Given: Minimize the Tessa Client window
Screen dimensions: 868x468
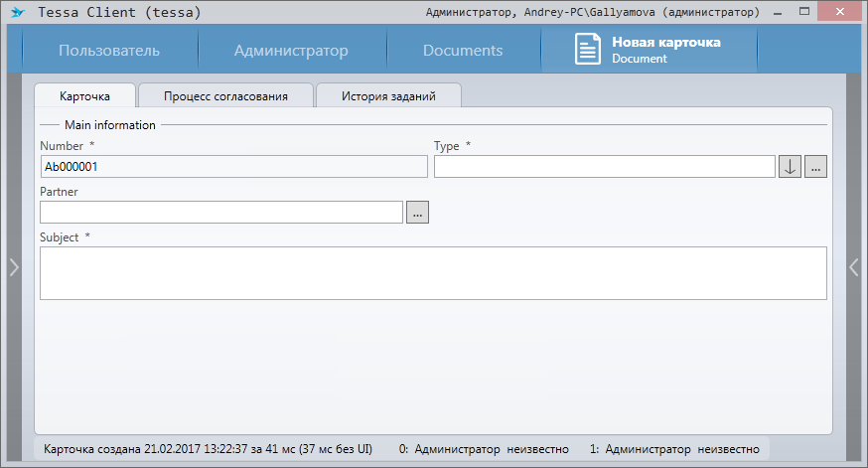Looking at the screenshot, I should pos(781,12).
